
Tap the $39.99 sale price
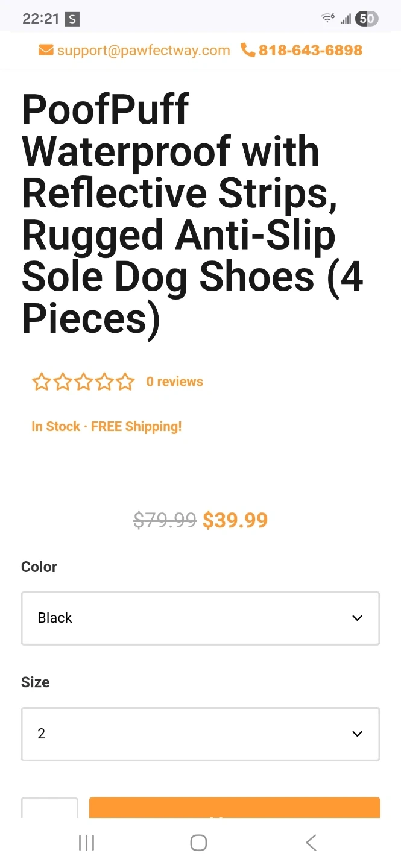click(235, 520)
